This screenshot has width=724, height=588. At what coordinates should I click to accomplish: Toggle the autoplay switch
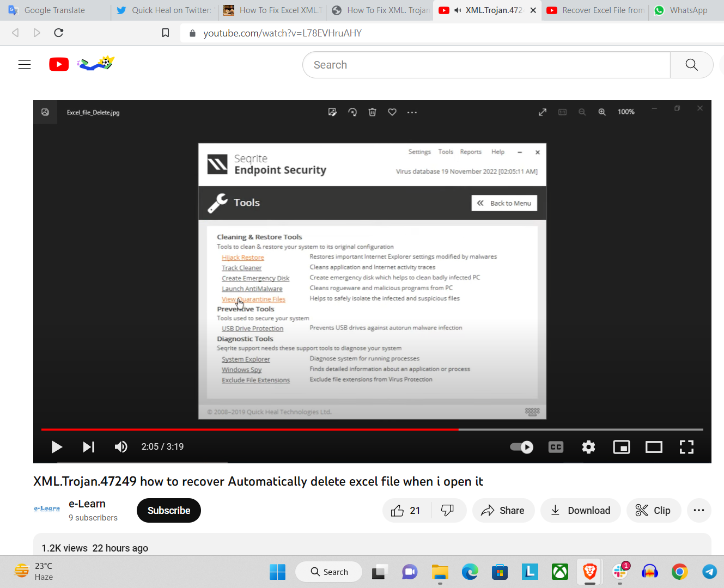pos(521,447)
